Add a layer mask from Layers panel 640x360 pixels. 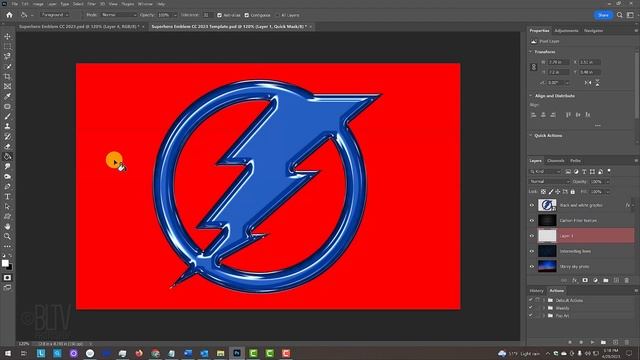pyautogui.click(x=585, y=280)
